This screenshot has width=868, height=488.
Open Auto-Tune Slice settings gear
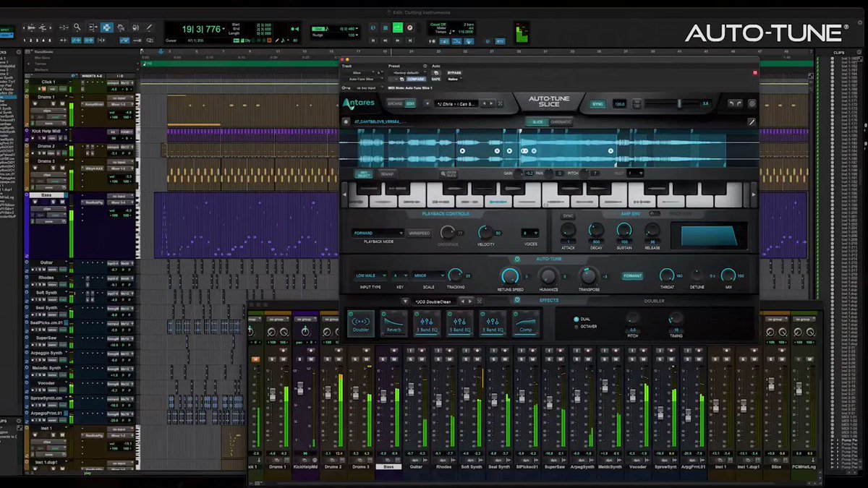752,103
